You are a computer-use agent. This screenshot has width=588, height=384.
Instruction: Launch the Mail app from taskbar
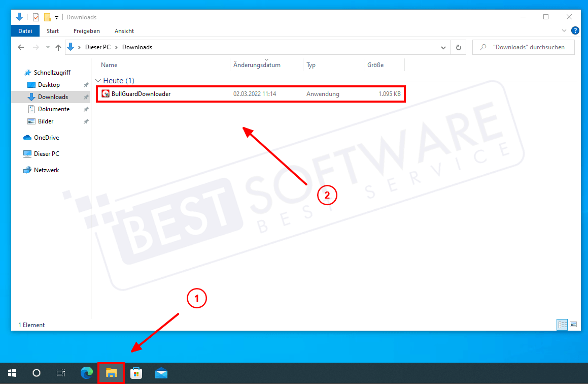tap(161, 373)
